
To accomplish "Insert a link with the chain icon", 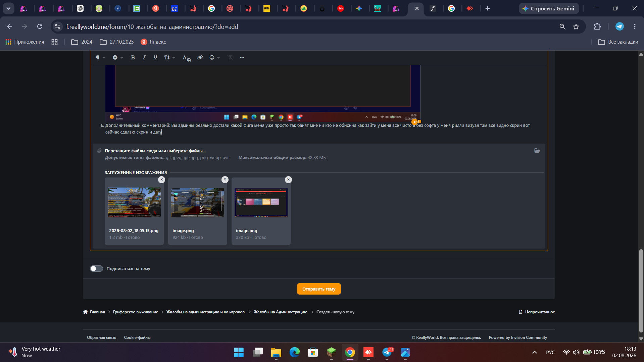I will point(200,57).
